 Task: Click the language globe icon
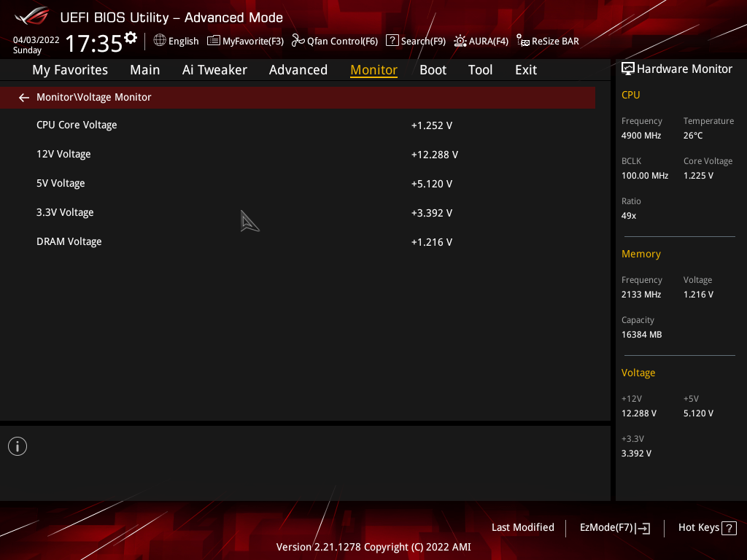(160, 41)
